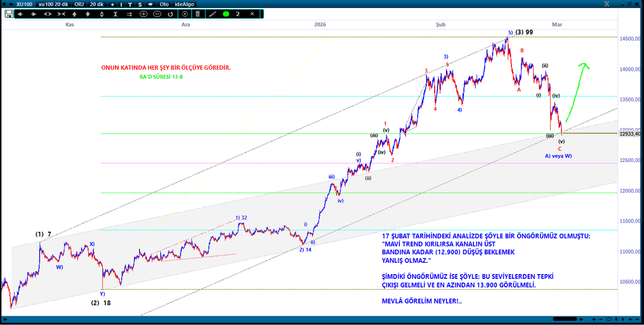The image size is (644, 325).
Task: Select the green projected up-arrow drawing
Action: click(x=577, y=92)
